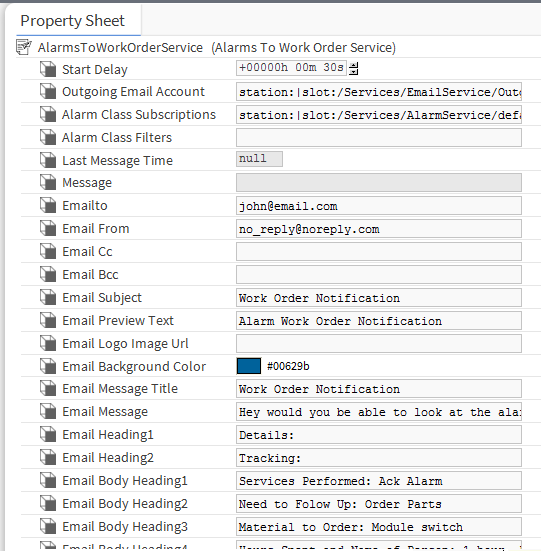Click the Alarm Class Filters slot icon
Screen dimensions: 541x551
click(x=48, y=137)
